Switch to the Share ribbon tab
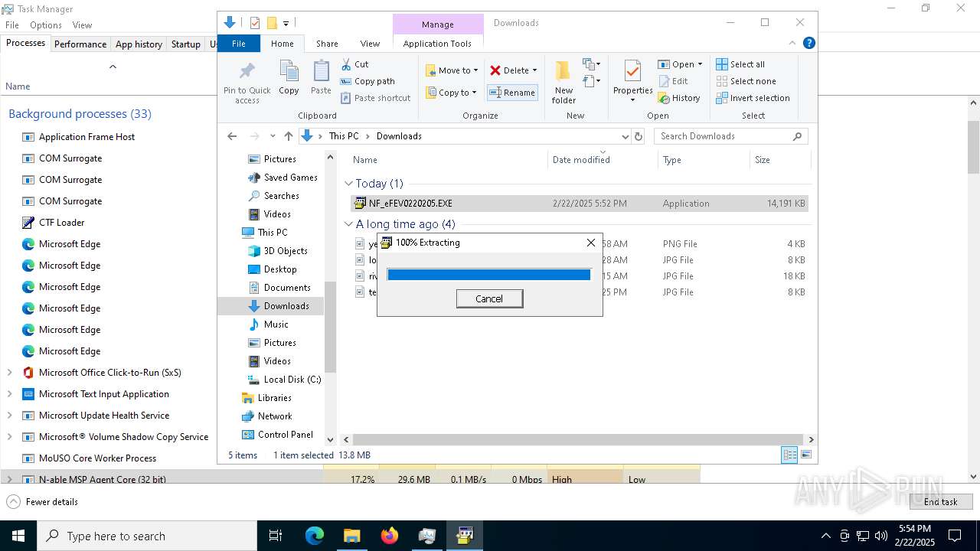Viewport: 980px width, 551px height. [x=327, y=44]
